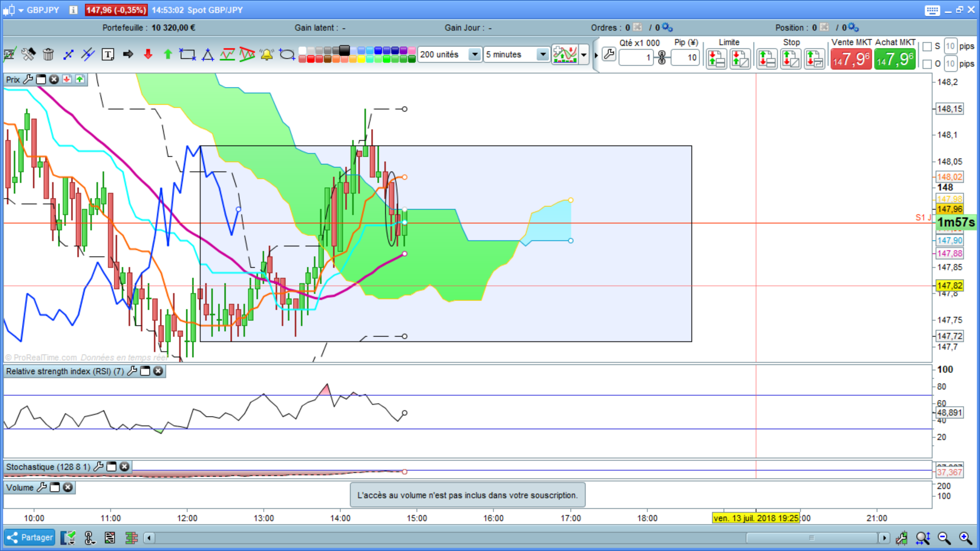Select the triangle drawing tool

point(208,54)
